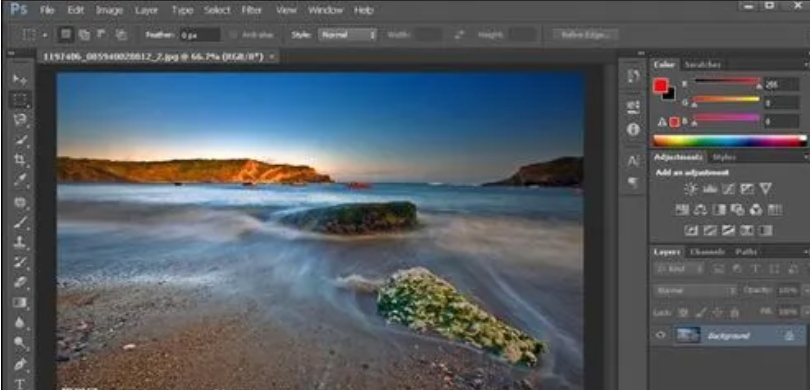Switch to the Channels tab

(x=707, y=252)
